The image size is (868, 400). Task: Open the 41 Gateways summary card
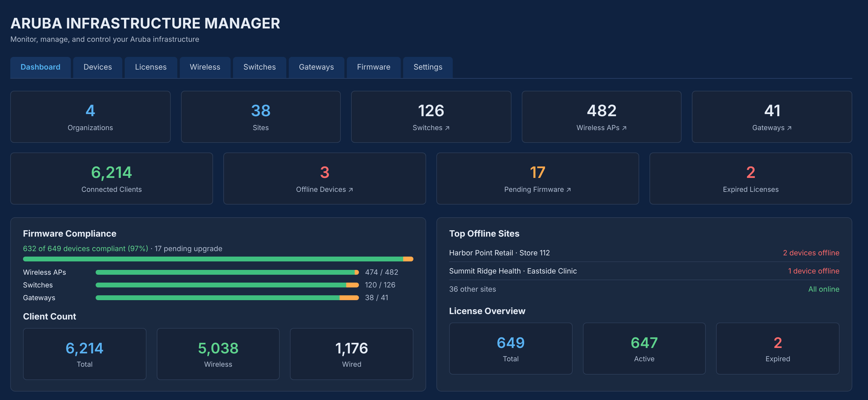tap(772, 117)
